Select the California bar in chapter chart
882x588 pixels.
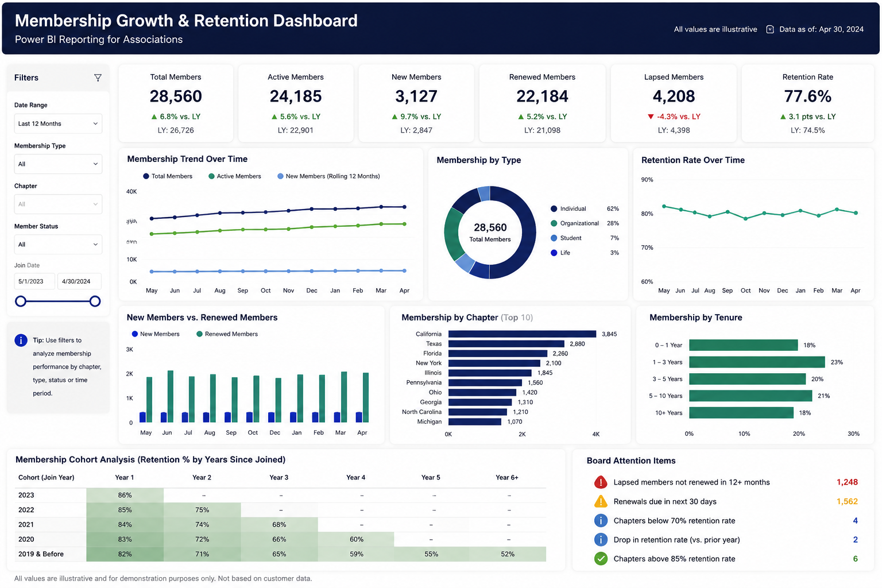[x=522, y=334]
